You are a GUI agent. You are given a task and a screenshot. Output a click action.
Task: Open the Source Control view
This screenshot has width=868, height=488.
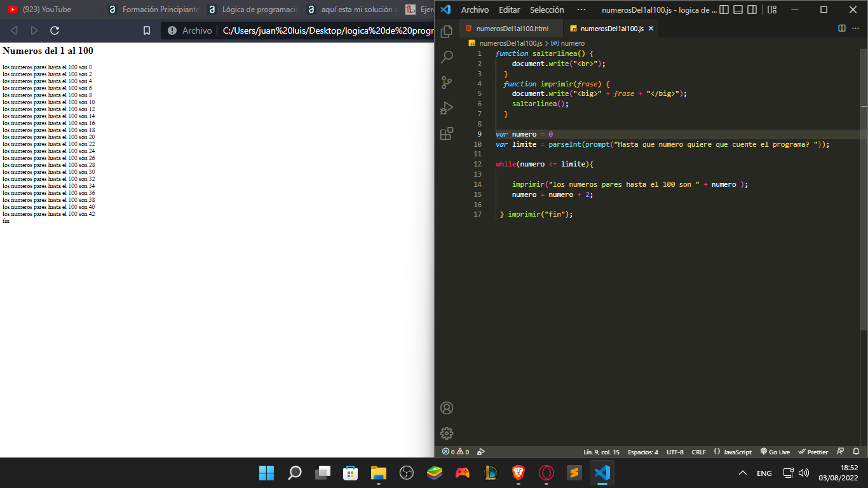click(447, 82)
